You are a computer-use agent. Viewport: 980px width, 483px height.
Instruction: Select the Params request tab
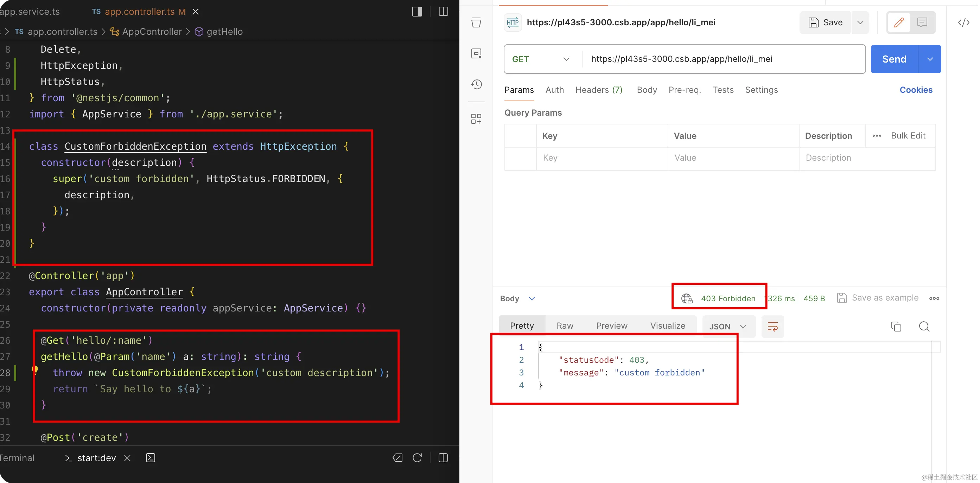[519, 90]
